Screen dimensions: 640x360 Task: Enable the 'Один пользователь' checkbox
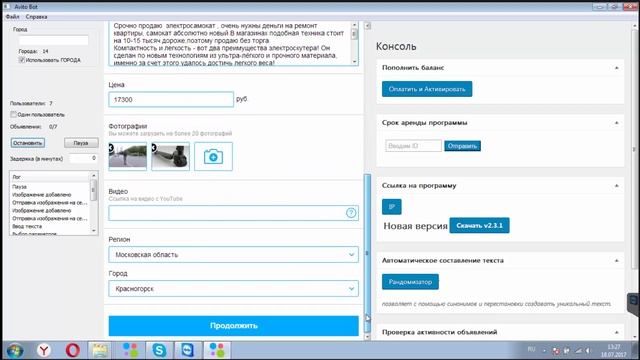[x=13, y=115]
